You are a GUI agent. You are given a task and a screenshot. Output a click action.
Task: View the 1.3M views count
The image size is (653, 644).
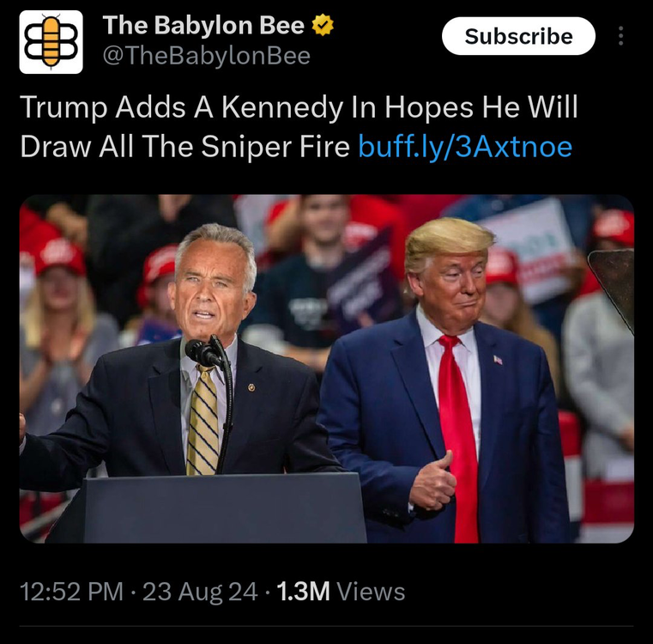[x=303, y=592]
